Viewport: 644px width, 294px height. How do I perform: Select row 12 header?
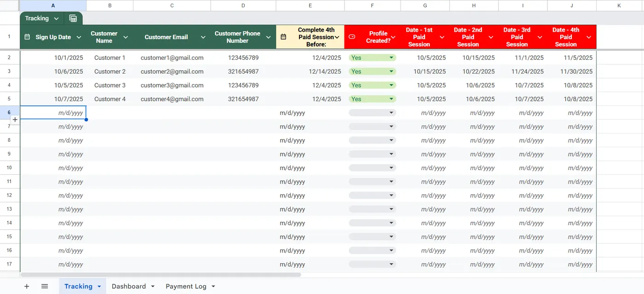tap(9, 196)
